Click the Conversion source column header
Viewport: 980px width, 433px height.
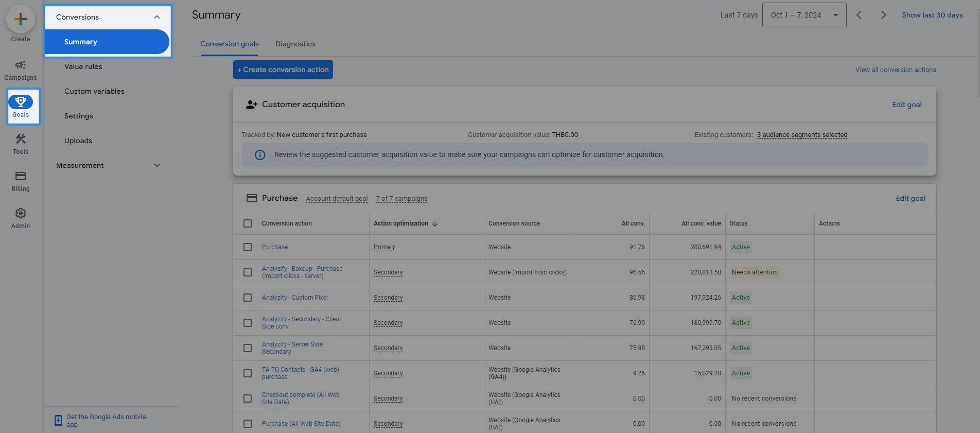coord(514,223)
